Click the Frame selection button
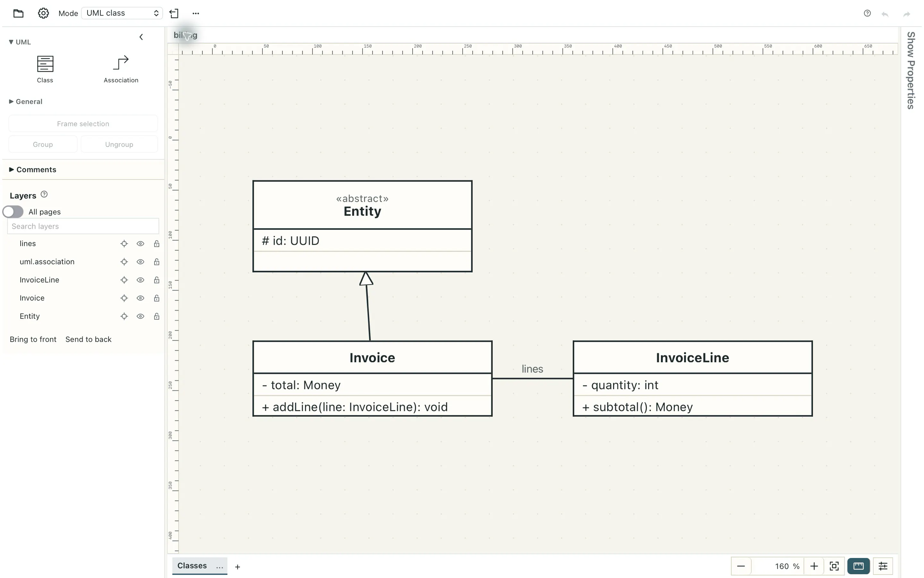 pos(83,124)
